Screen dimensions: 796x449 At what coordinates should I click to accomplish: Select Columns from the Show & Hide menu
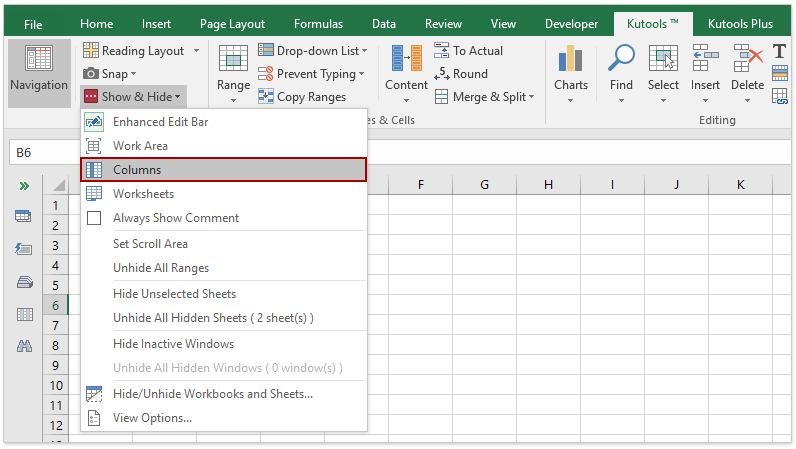click(137, 170)
